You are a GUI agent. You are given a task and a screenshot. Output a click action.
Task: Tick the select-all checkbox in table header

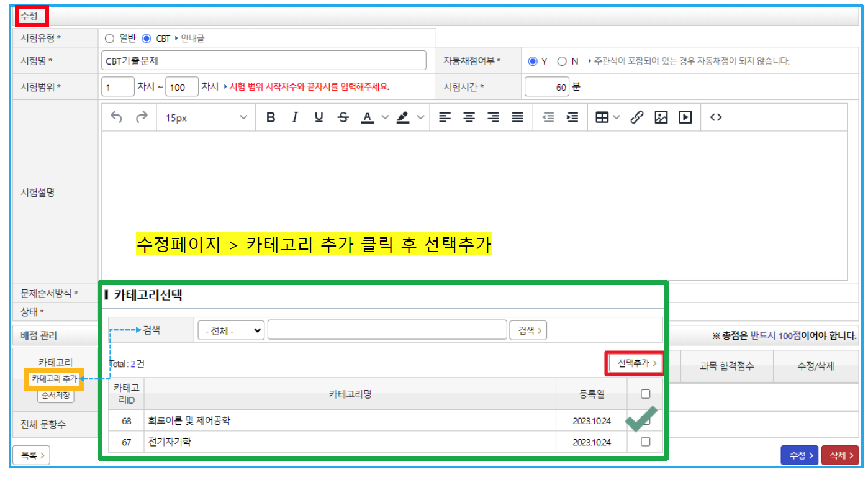click(645, 394)
